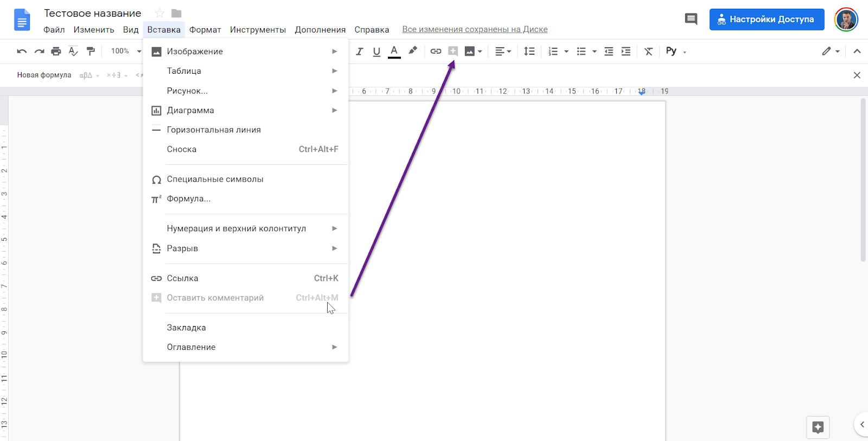This screenshot has width=868, height=441.
Task: Click the Undo arrow icon
Action: [22, 52]
